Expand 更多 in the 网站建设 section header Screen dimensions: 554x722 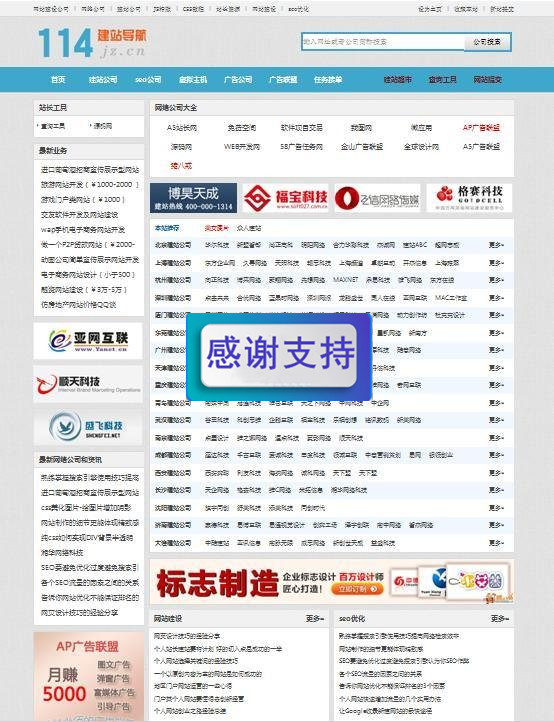315,618
